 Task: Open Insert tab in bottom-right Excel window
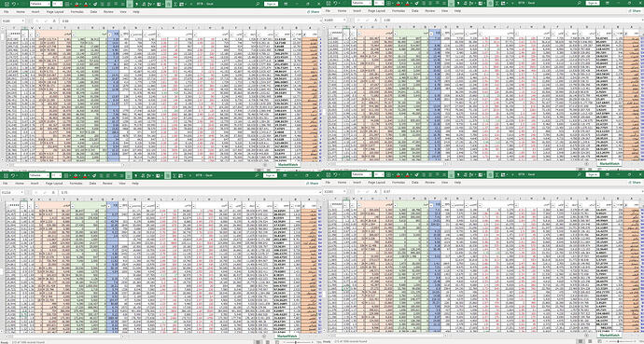pyautogui.click(x=357, y=182)
